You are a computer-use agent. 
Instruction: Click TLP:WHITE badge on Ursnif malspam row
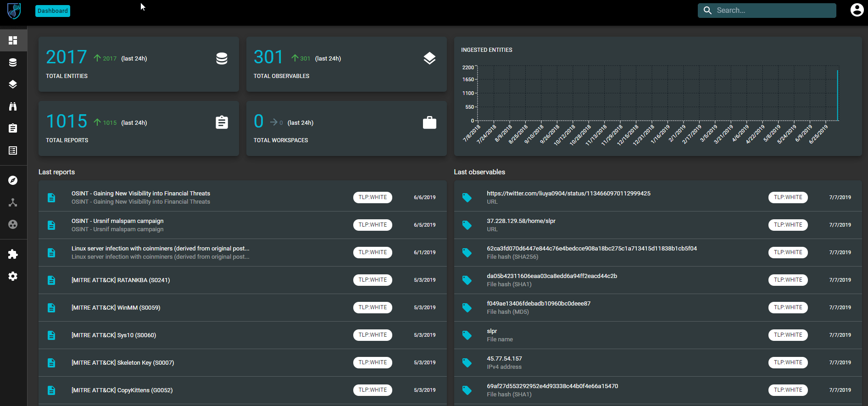[x=373, y=225]
